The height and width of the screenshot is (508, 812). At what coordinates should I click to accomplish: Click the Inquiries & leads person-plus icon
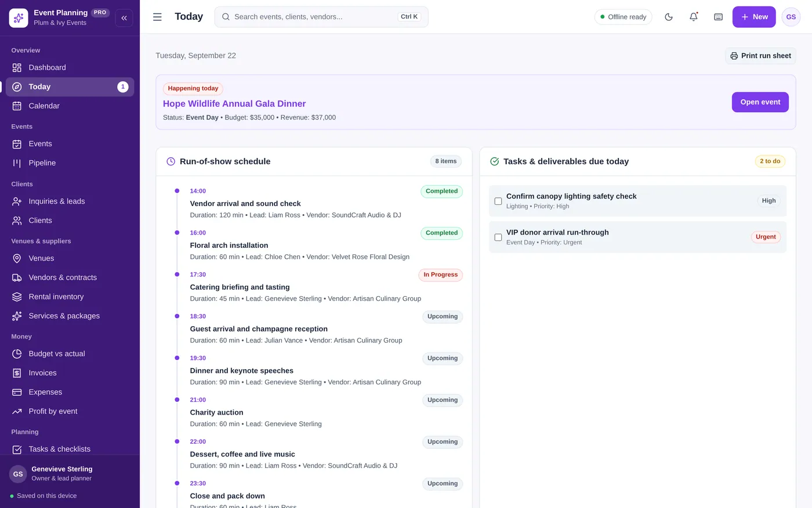pyautogui.click(x=17, y=201)
